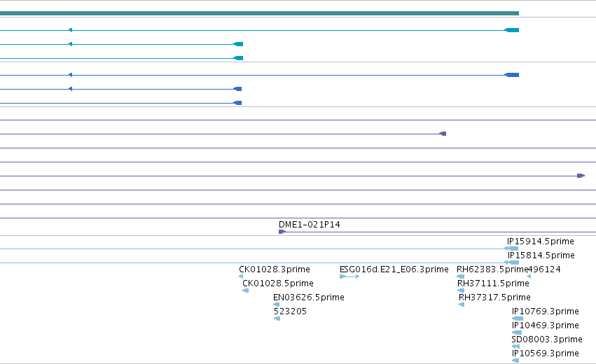Select the small arrow glyph under CK01028.3prime

241,276
